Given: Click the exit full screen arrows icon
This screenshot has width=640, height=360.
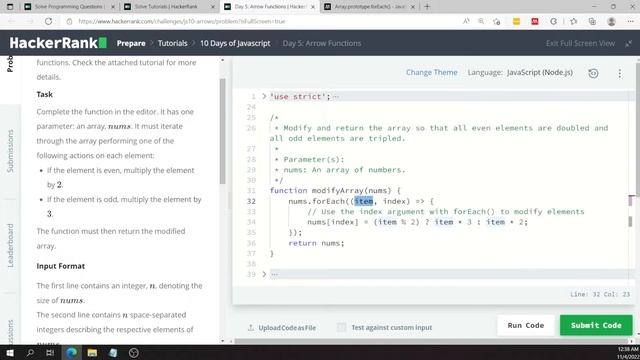Looking at the screenshot, I should pos(629,43).
